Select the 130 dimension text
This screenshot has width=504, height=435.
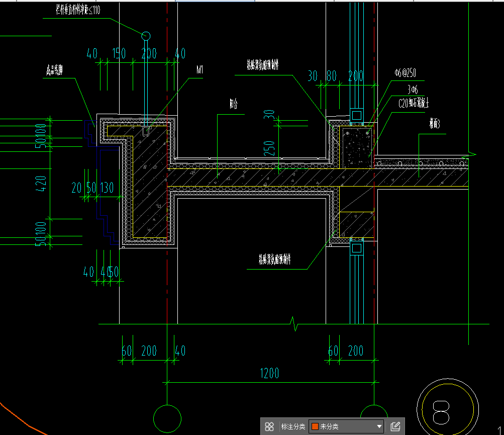[x=107, y=188]
